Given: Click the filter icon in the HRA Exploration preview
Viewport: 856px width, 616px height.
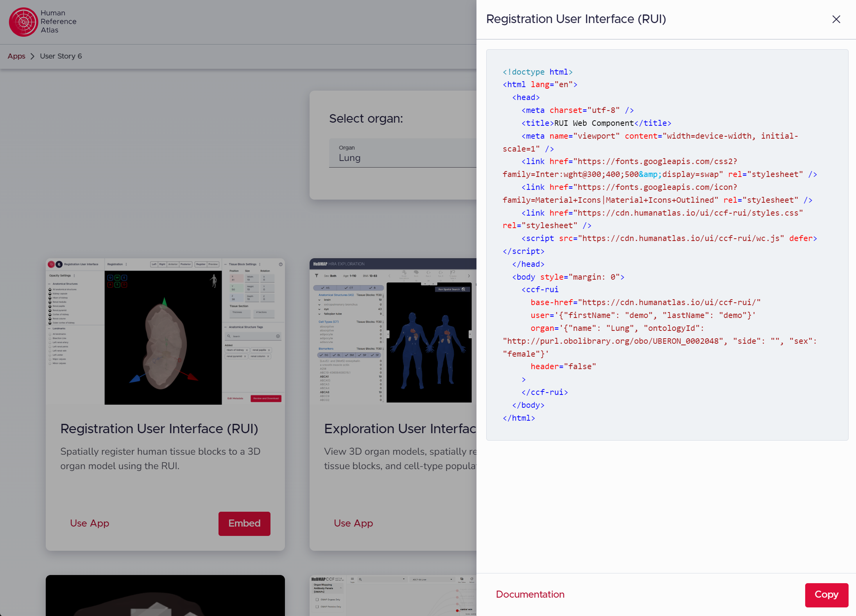Looking at the screenshot, I should coord(317,276).
